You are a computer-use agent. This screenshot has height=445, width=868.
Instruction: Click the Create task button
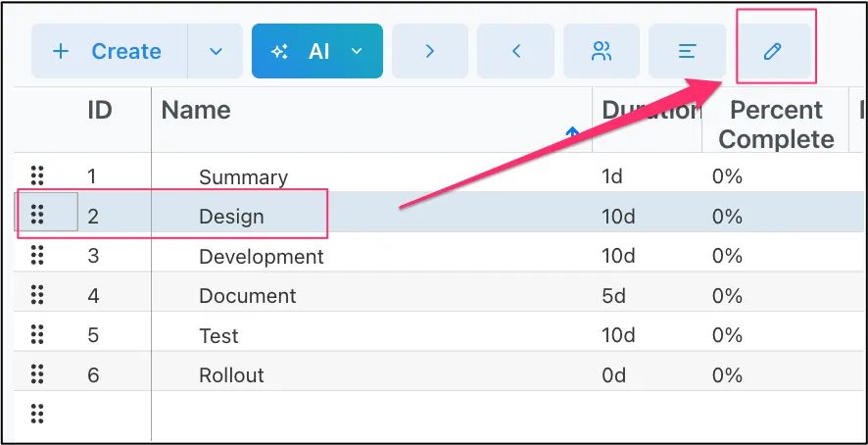coord(109,51)
